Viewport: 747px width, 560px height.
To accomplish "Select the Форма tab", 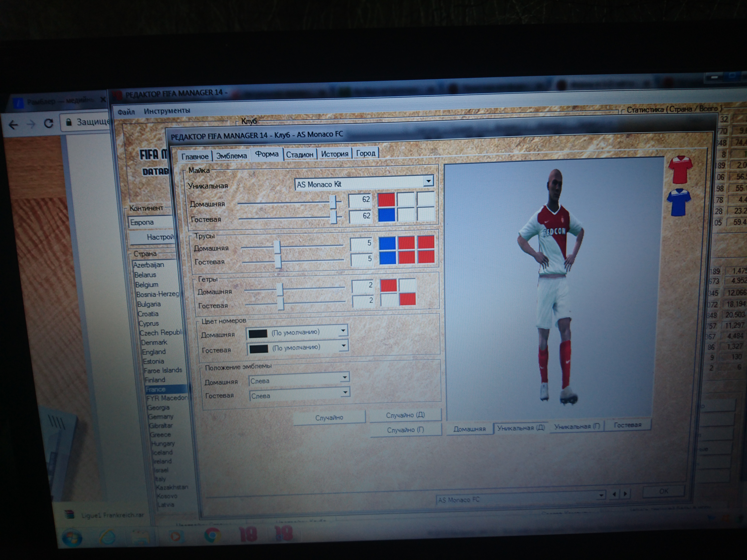I will (x=266, y=154).
